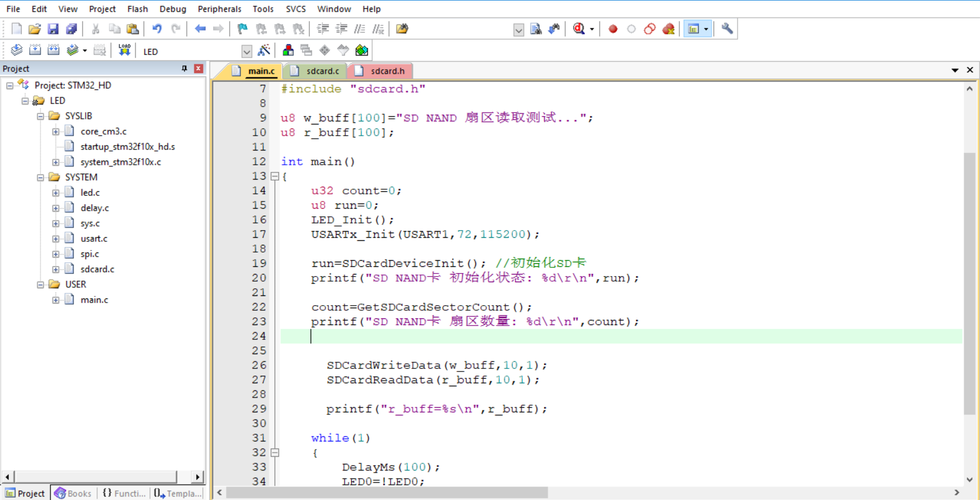Select usart.c in the project tree
Screen dimensions: 980x500
pyautogui.click(x=94, y=239)
